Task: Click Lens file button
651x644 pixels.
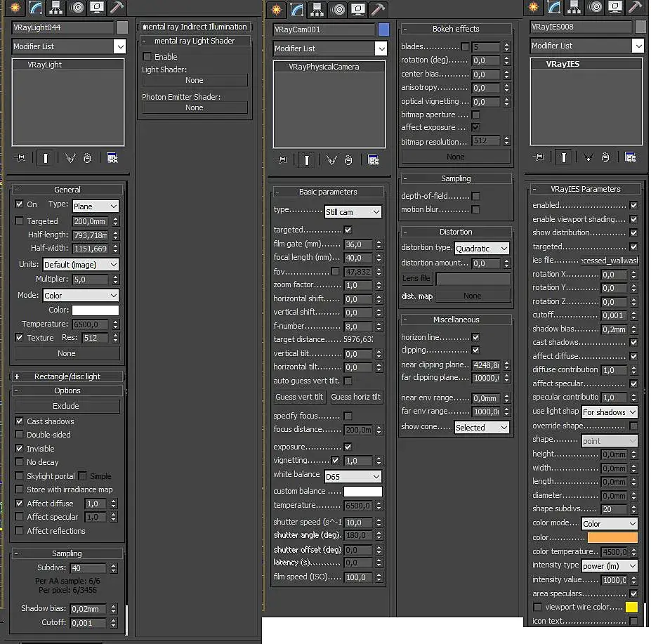Action: [x=416, y=278]
